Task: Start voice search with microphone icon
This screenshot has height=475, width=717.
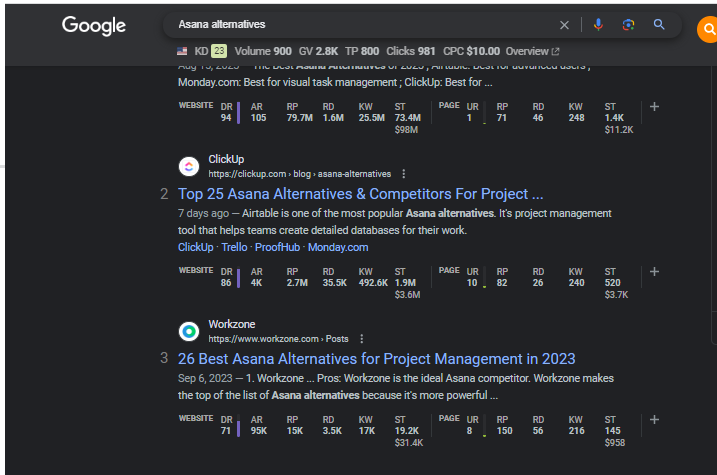Action: [x=598, y=25]
